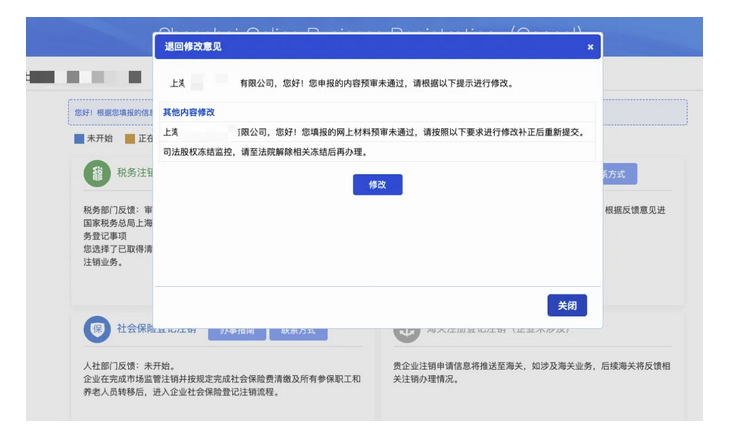Click the 司法股权冻结监控 message line
733x439 pixels.
point(265,152)
